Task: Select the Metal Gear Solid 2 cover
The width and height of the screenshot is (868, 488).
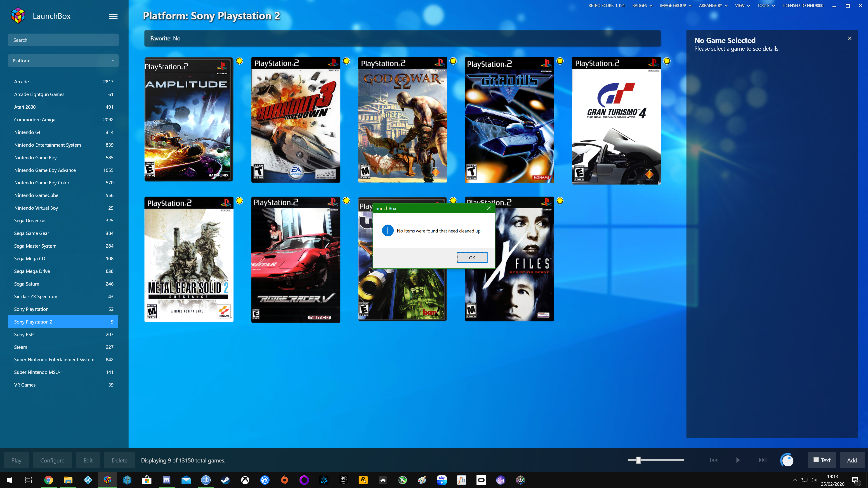Action: click(189, 259)
